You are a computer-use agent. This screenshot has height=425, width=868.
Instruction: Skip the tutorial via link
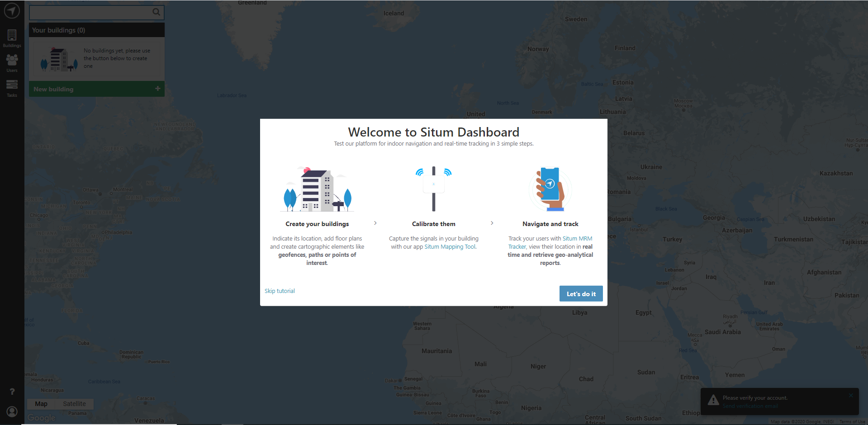coord(280,291)
